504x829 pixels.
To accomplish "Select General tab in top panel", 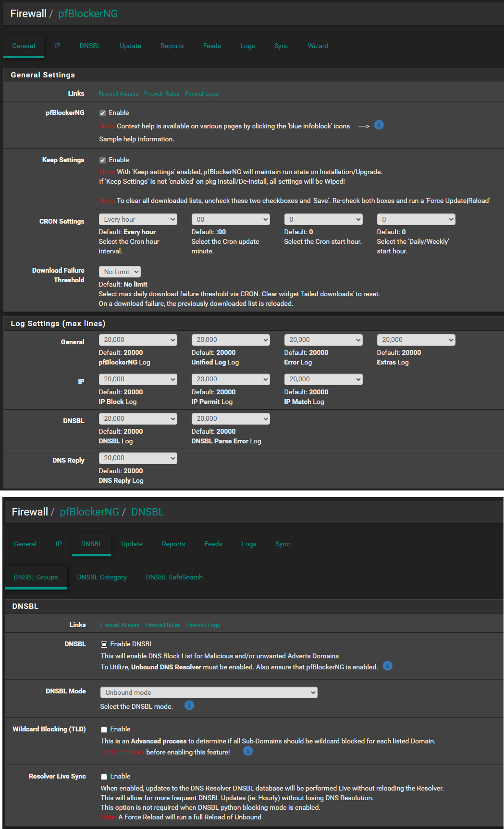I will pos(24,46).
